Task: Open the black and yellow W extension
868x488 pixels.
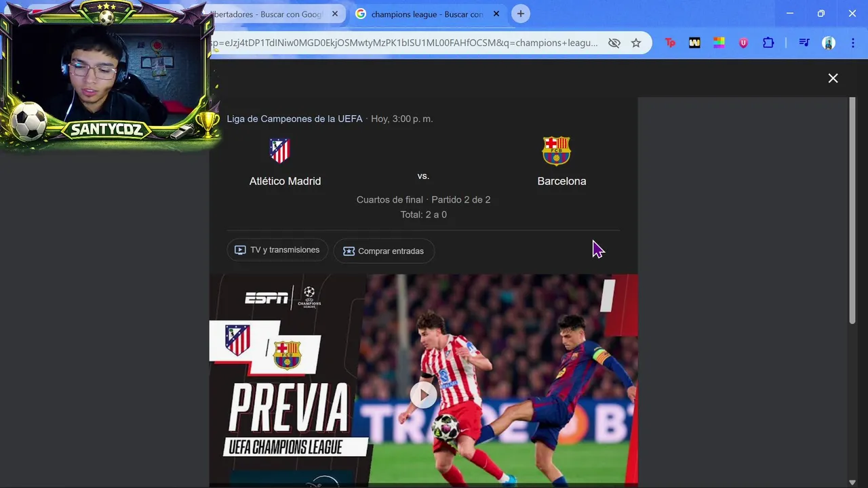Action: (x=694, y=43)
